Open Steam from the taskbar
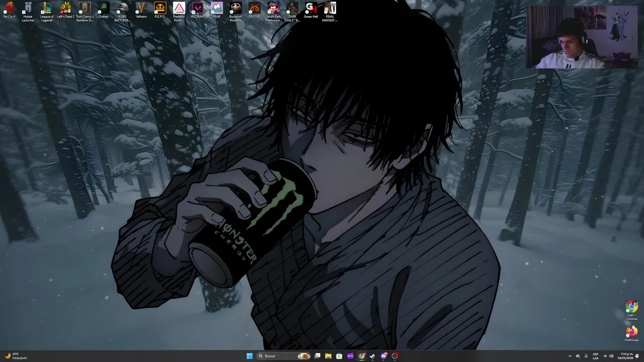This screenshot has height=362, width=644. (372, 356)
